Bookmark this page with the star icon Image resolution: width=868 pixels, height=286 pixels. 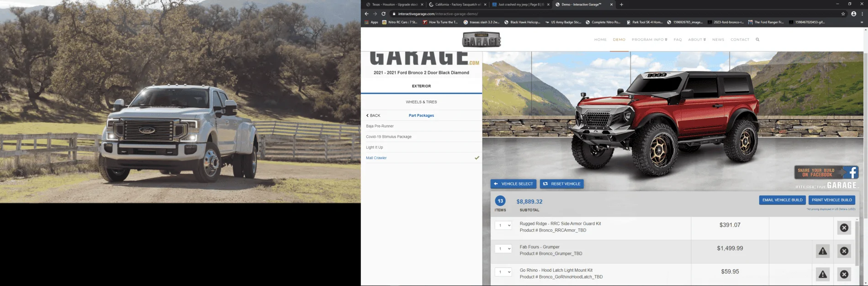tap(843, 14)
